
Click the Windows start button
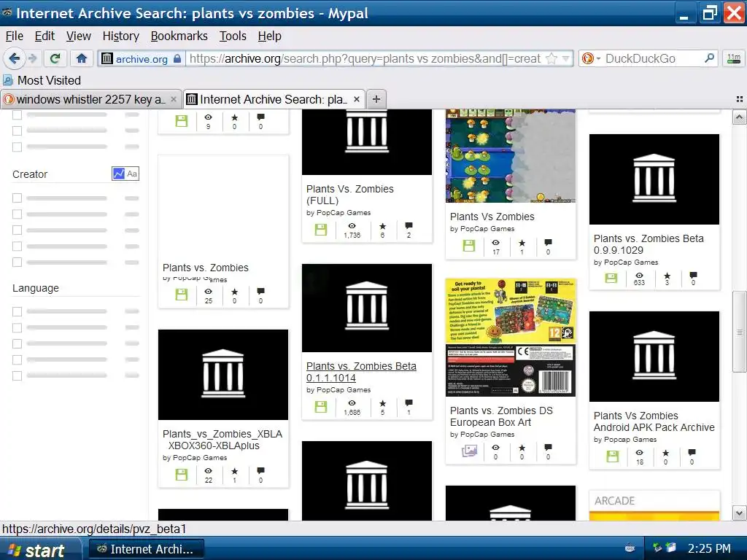pos(40,550)
